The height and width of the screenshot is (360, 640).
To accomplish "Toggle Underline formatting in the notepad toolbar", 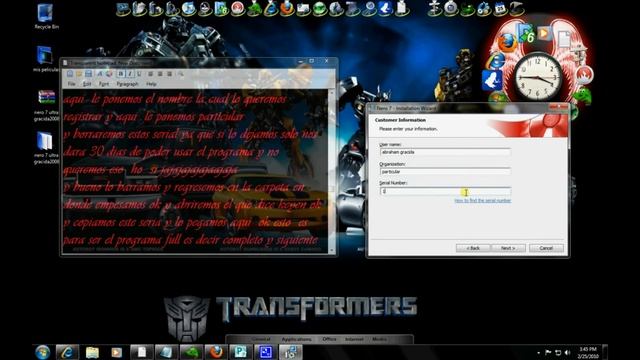I will [x=139, y=74].
